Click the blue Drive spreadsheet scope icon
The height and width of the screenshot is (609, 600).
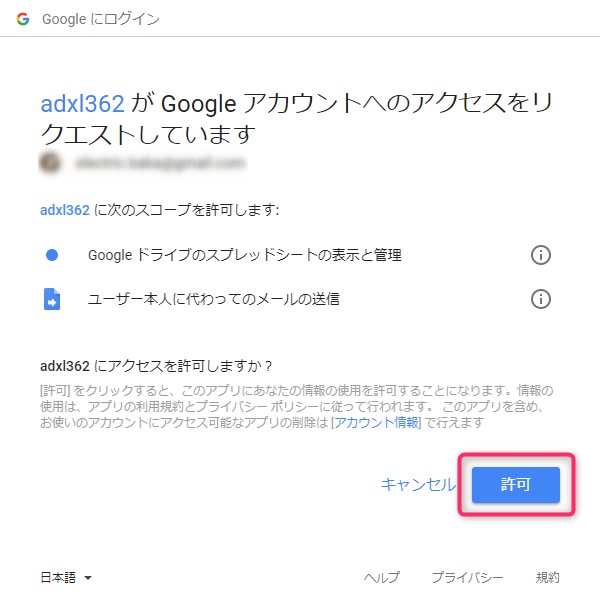[x=52, y=255]
